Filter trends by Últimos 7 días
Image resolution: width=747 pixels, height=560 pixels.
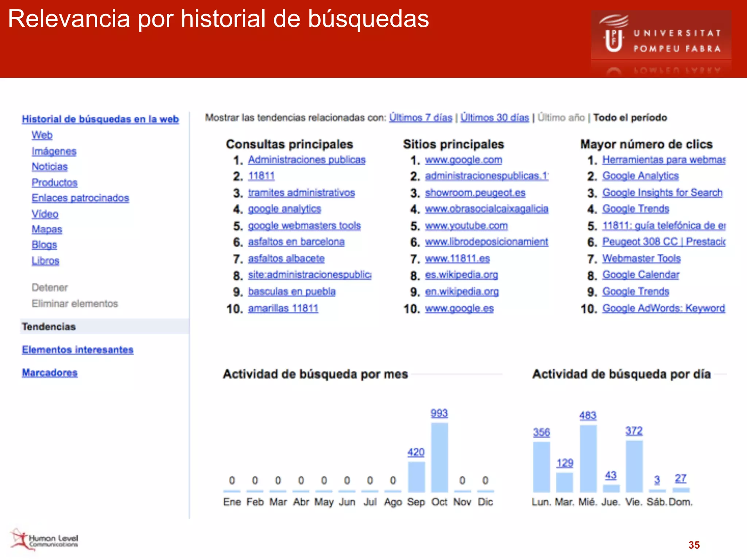[x=421, y=118]
